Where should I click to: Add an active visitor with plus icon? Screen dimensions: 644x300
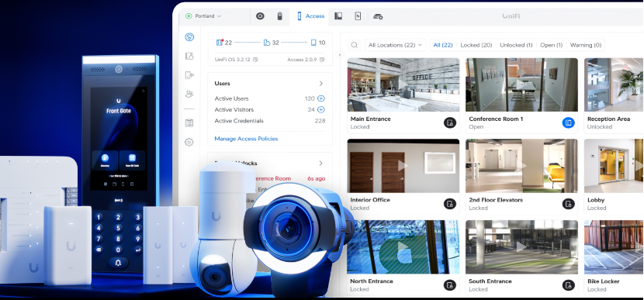coord(321,109)
